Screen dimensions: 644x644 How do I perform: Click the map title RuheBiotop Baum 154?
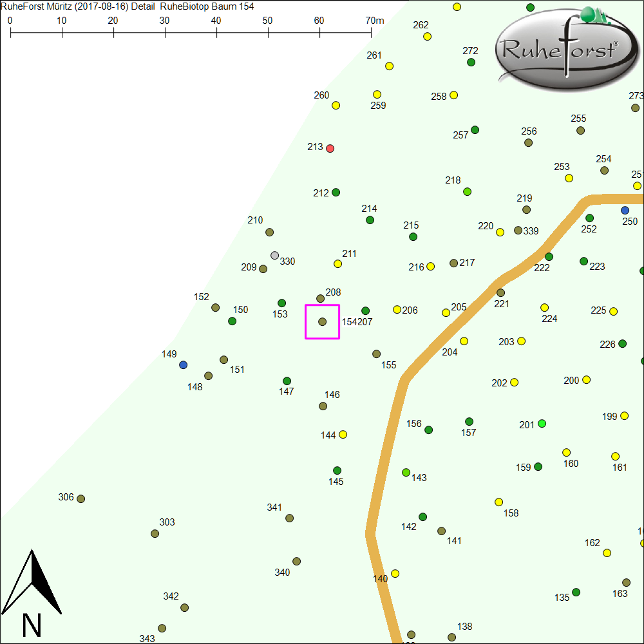coord(207,6)
